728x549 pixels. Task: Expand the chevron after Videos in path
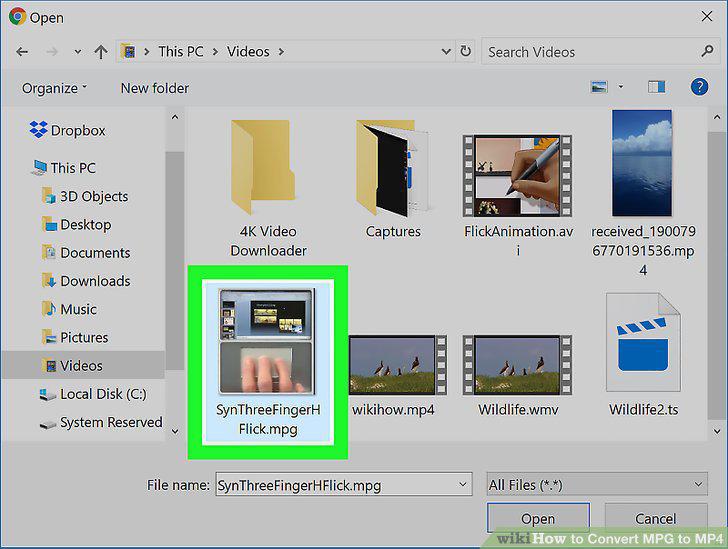(281, 52)
